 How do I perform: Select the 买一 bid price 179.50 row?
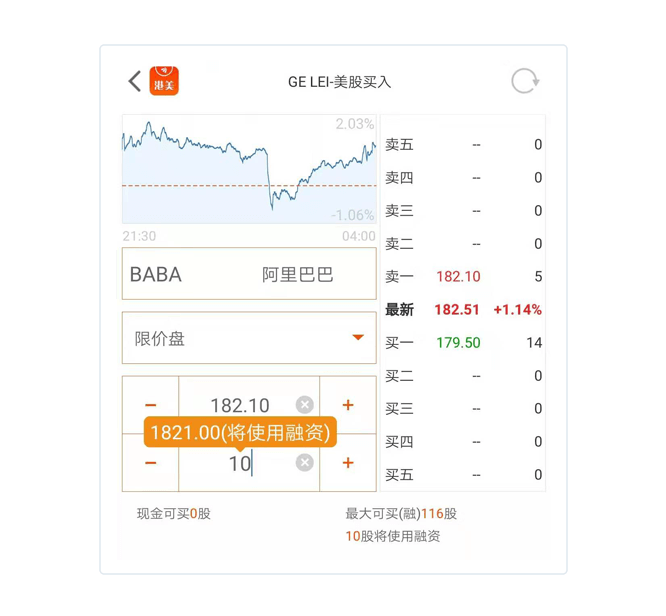(463, 342)
